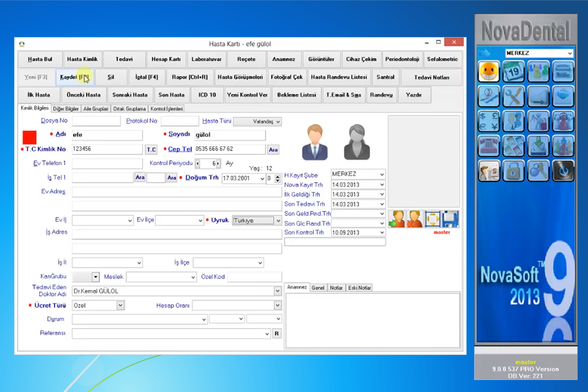Click the Cep Tel link label

click(x=180, y=149)
